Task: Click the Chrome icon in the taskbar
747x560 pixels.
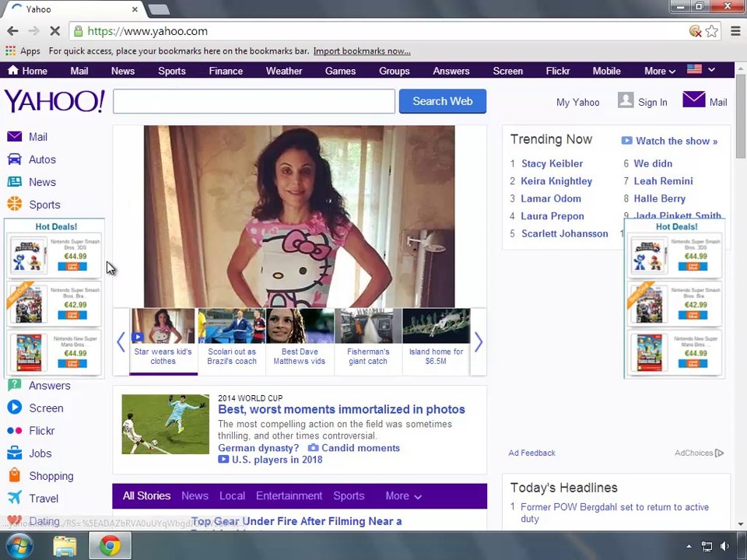Action: pyautogui.click(x=110, y=545)
